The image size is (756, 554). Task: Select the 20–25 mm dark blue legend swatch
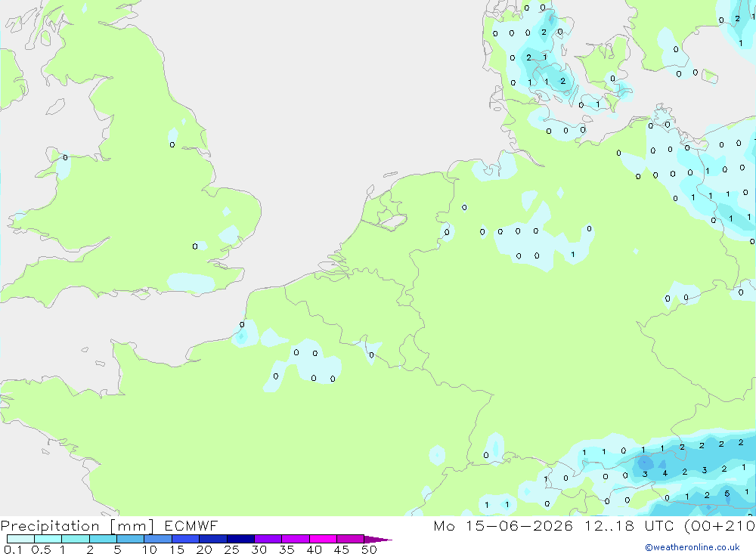(x=213, y=539)
